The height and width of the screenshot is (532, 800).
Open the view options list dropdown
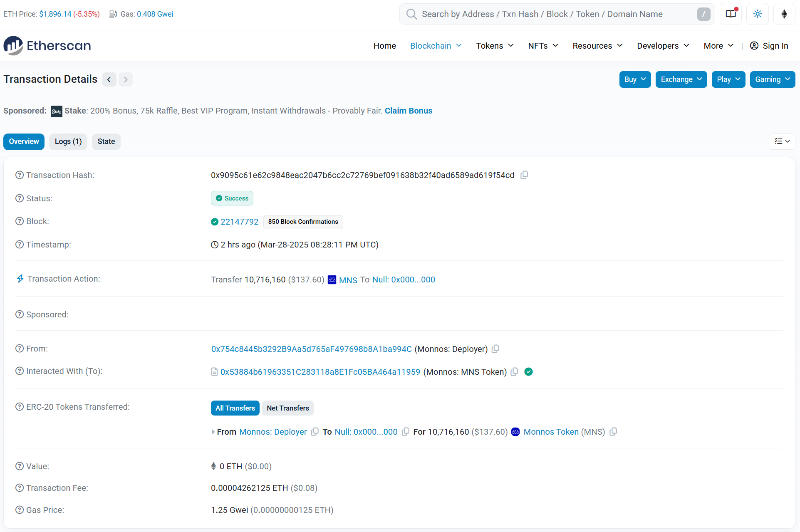click(782, 141)
